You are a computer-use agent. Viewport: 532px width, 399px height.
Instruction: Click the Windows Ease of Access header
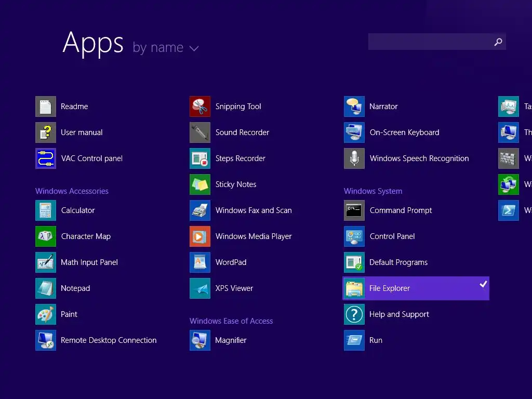(231, 321)
